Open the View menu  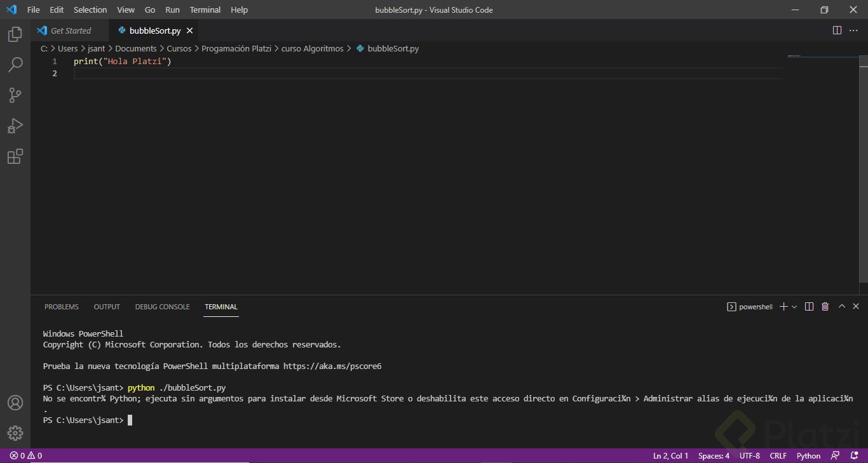pyautogui.click(x=126, y=10)
